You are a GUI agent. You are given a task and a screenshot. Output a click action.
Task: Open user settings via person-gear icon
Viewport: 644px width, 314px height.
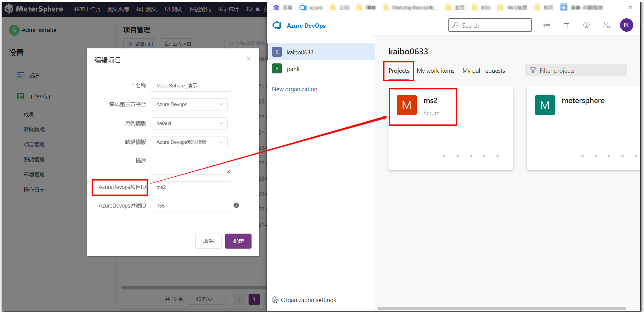click(606, 25)
